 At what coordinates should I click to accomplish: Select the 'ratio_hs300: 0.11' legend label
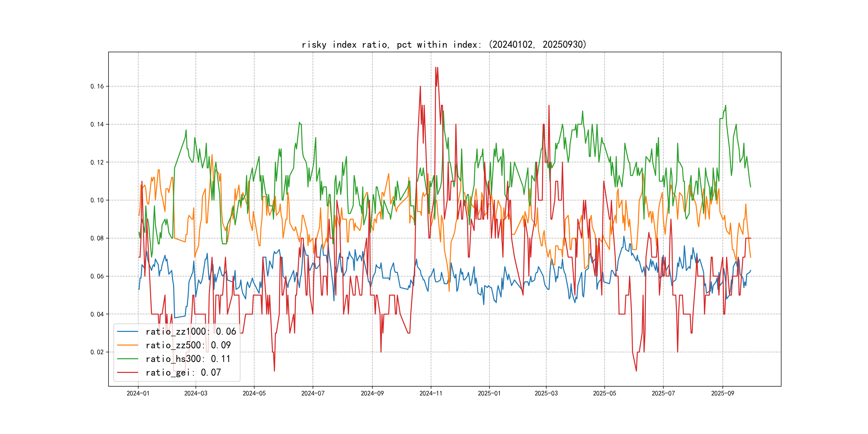point(188,359)
